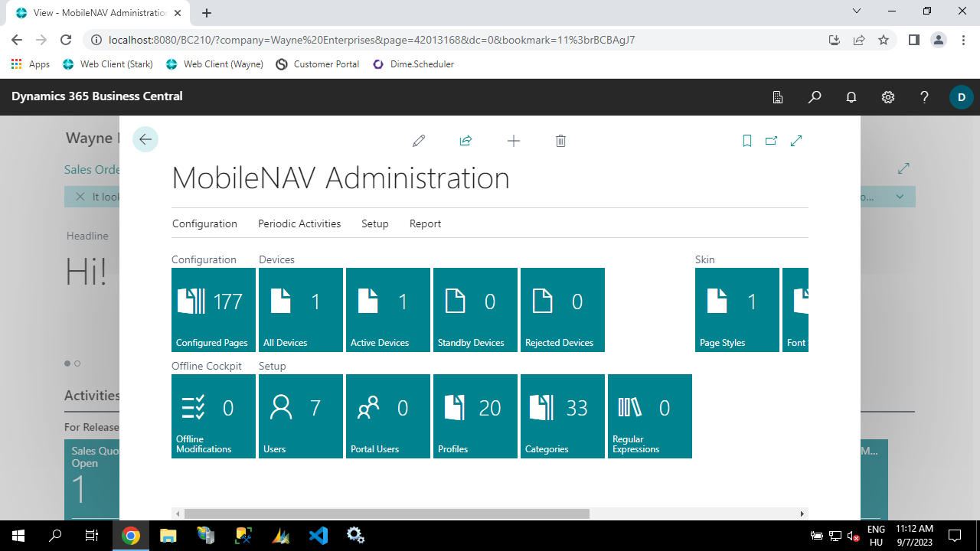The image size is (980, 551).
Task: Open the Offline Modifications tile
Action: pyautogui.click(x=214, y=416)
